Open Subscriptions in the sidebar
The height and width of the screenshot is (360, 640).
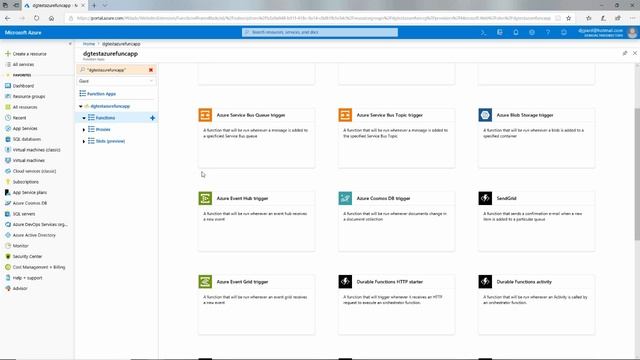tap(26, 182)
